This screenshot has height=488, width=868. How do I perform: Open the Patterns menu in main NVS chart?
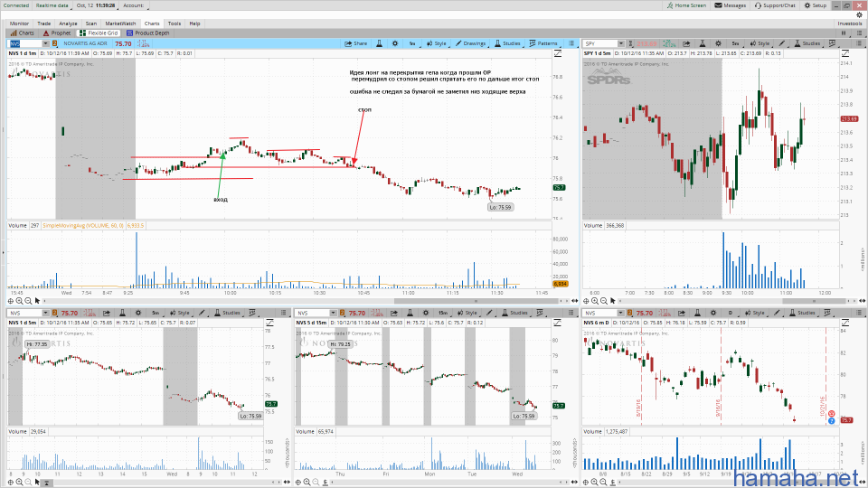pyautogui.click(x=543, y=43)
